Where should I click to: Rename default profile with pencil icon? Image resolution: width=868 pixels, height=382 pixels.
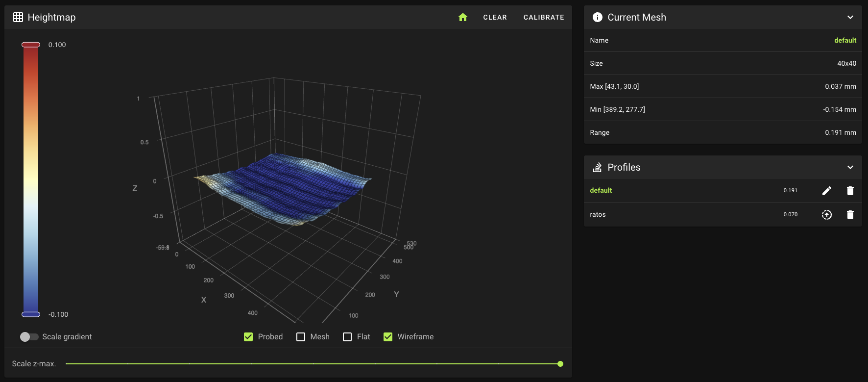click(827, 191)
